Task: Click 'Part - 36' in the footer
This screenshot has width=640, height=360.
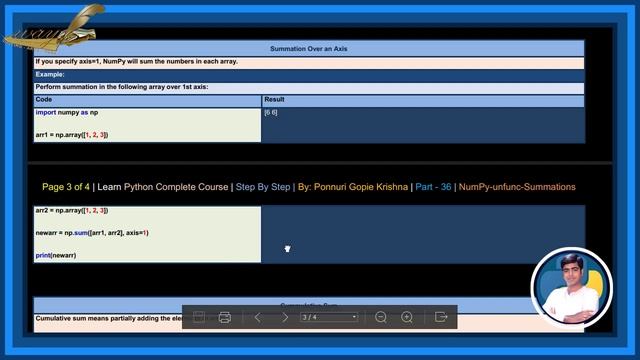Action: (433, 187)
